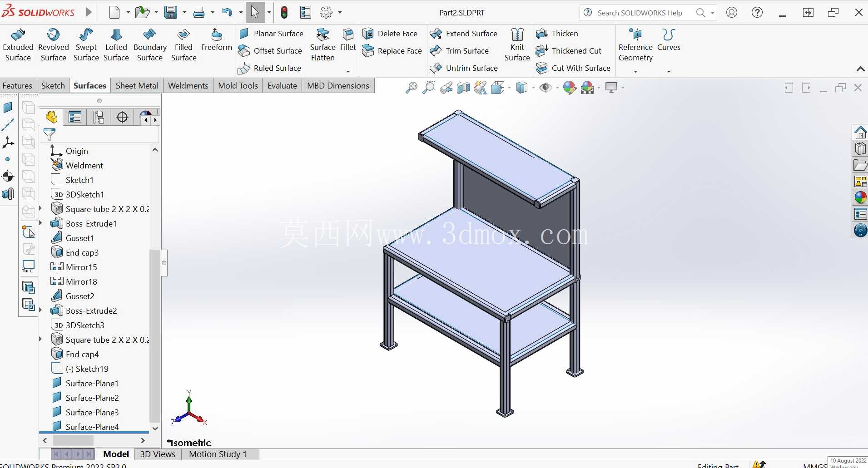Image resolution: width=868 pixels, height=468 pixels.
Task: Choose the Revolved Surface tool
Action: [x=54, y=45]
